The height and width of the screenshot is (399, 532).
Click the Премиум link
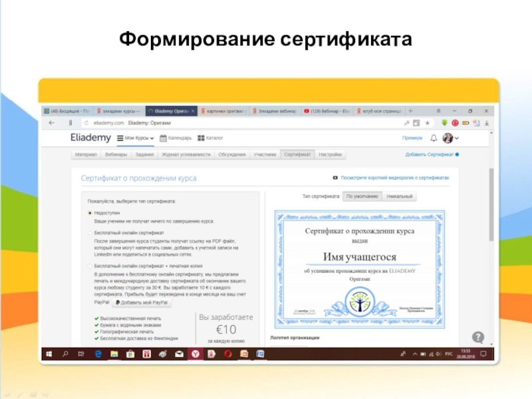(x=412, y=138)
